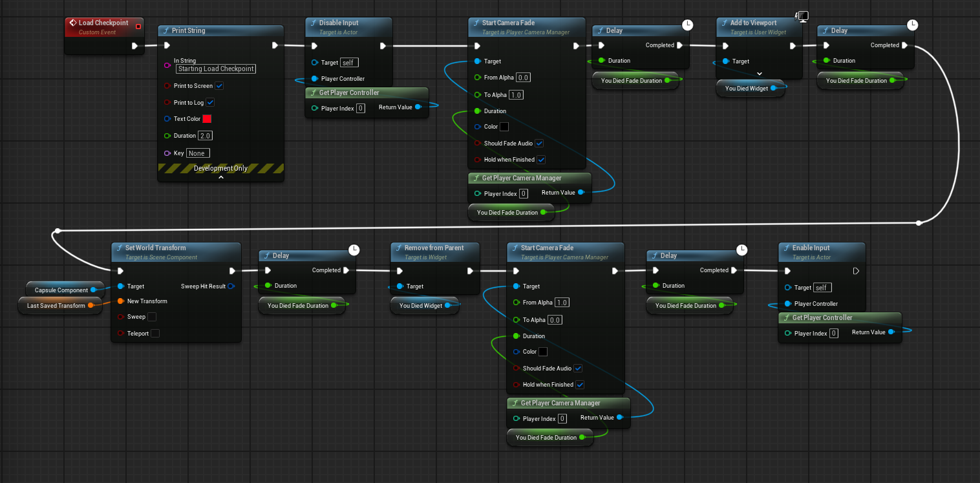The width and height of the screenshot is (980, 483).
Task: Click To Alpha 1.0 value field
Action: click(516, 95)
